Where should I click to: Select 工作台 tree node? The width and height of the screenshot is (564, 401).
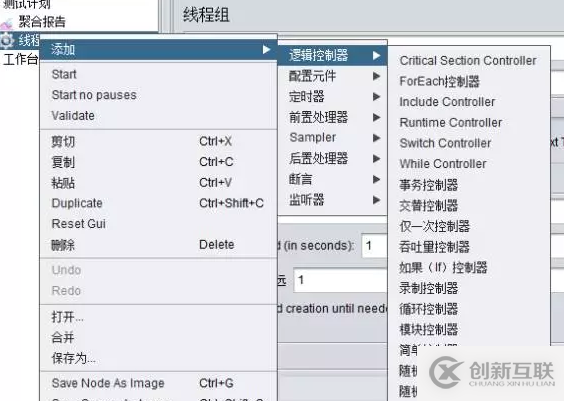(x=20, y=59)
